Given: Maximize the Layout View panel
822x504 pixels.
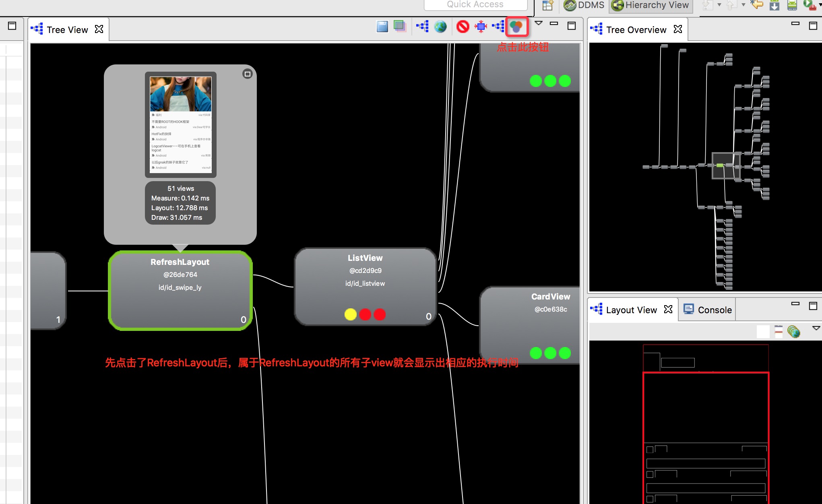Looking at the screenshot, I should 813,306.
